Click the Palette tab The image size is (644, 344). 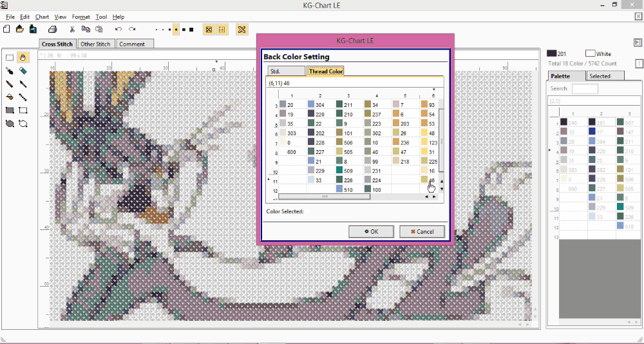pyautogui.click(x=567, y=75)
